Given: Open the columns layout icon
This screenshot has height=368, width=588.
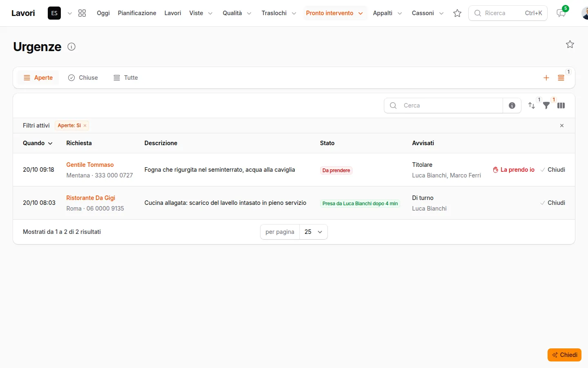Looking at the screenshot, I should coord(561,105).
